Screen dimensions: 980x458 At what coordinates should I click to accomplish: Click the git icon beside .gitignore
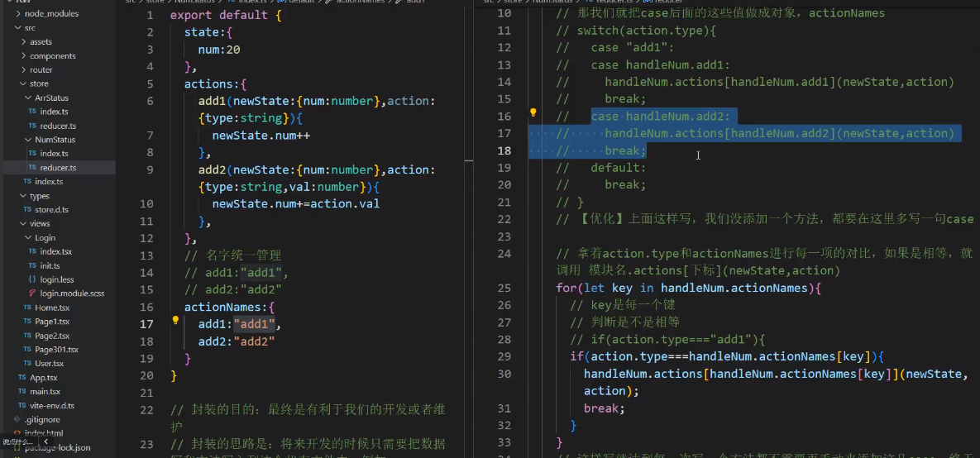click(17, 419)
